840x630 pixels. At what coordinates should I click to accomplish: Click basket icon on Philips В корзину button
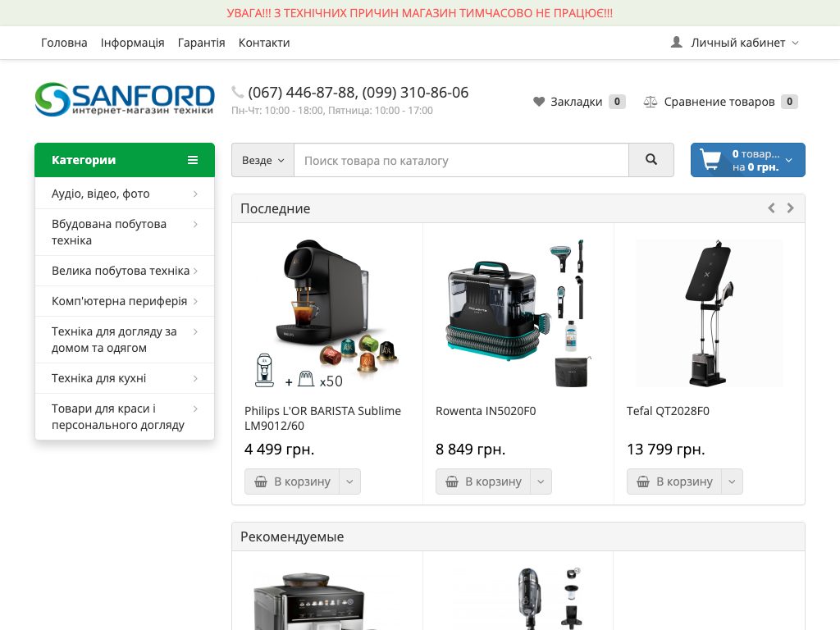coord(261,482)
